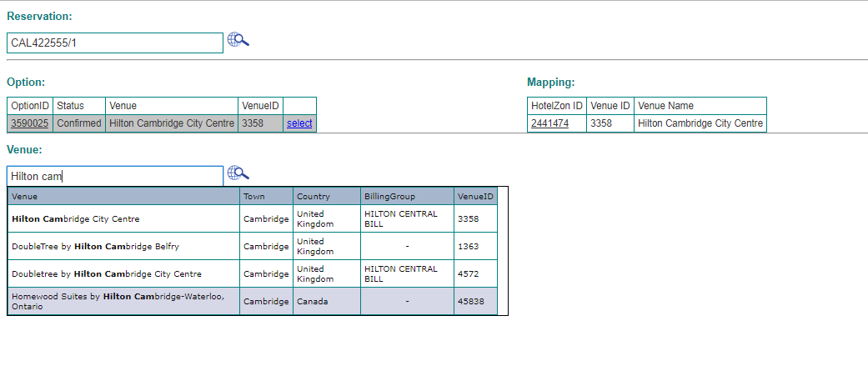Click the Canada country cell
Screen dimensions: 868x366
327,301
